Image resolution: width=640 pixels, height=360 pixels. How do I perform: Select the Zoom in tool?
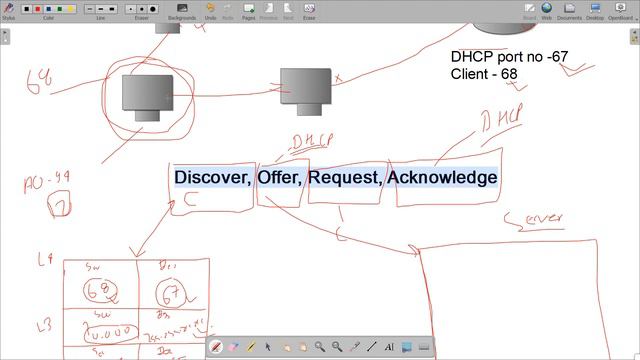(320, 347)
